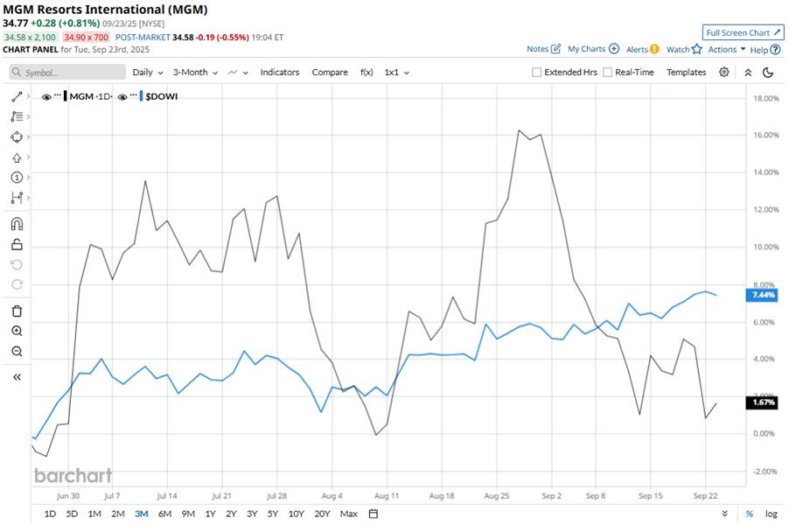The width and height of the screenshot is (789, 532).
Task: Open the Indicators menu
Action: (280, 73)
